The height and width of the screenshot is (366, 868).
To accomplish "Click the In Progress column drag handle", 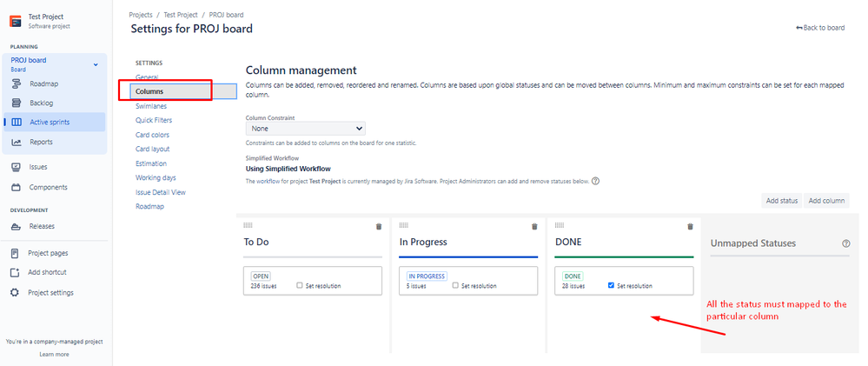I will coord(403,225).
